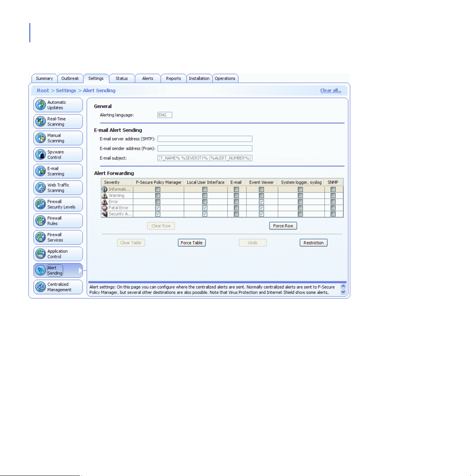Click the Fatal Error severity icon
This screenshot has height=476, width=471.
click(105, 208)
